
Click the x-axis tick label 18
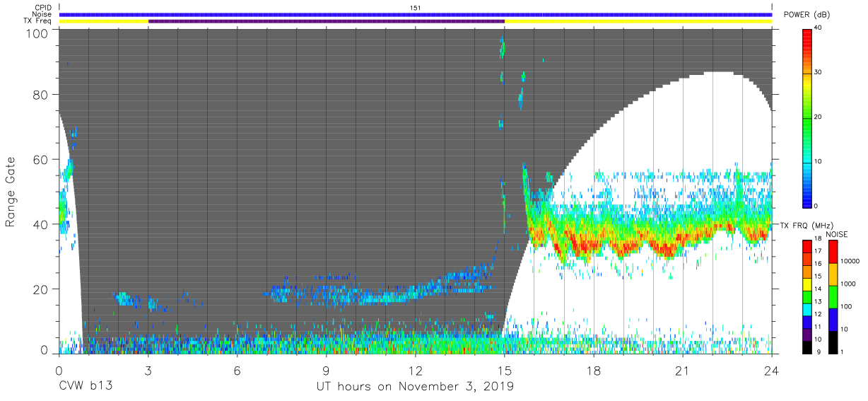[593, 370]
